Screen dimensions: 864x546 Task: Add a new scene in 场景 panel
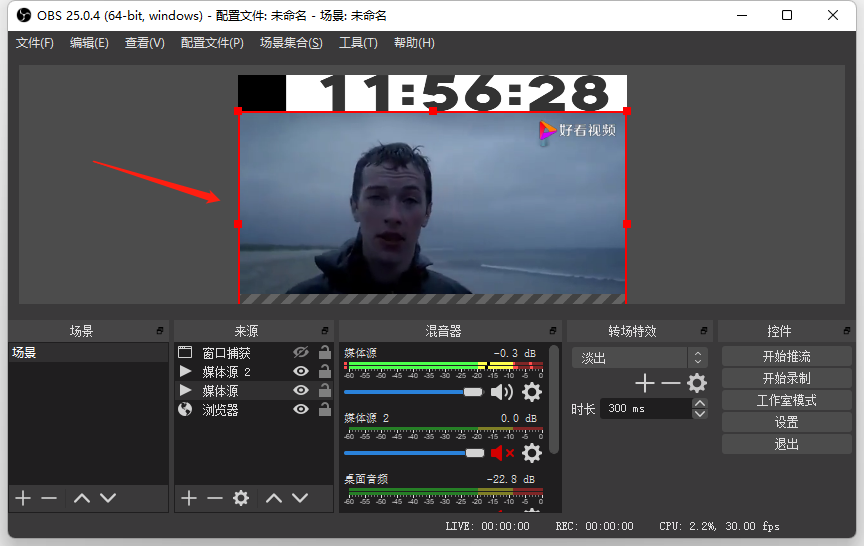[x=23, y=498]
